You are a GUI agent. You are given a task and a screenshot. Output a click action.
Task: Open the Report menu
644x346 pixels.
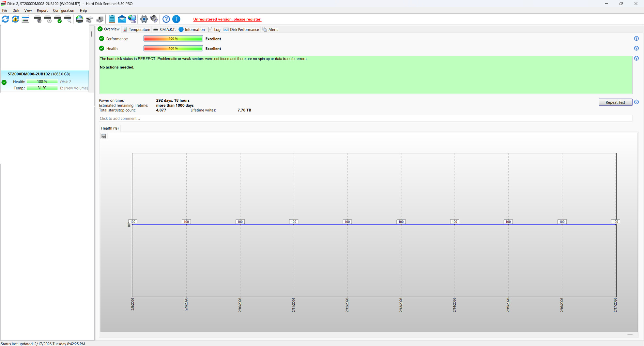42,10
